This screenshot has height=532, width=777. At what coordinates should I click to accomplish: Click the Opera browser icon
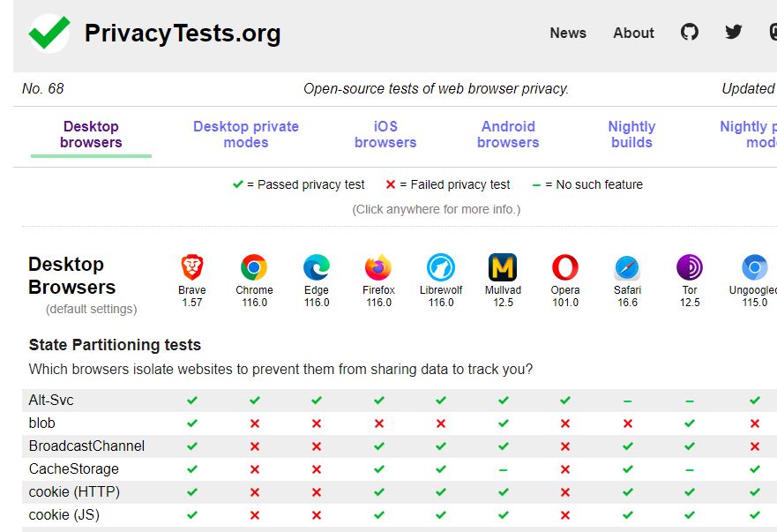(565, 267)
